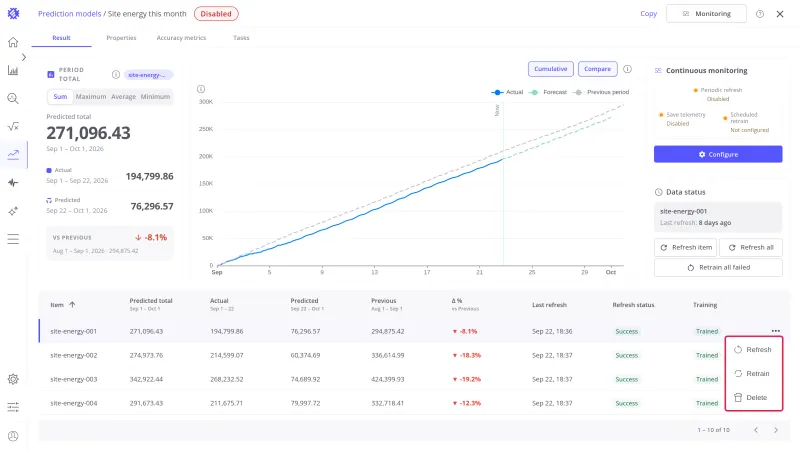Open the formula calculations sidebar icon
800x450 pixels.
click(13, 127)
